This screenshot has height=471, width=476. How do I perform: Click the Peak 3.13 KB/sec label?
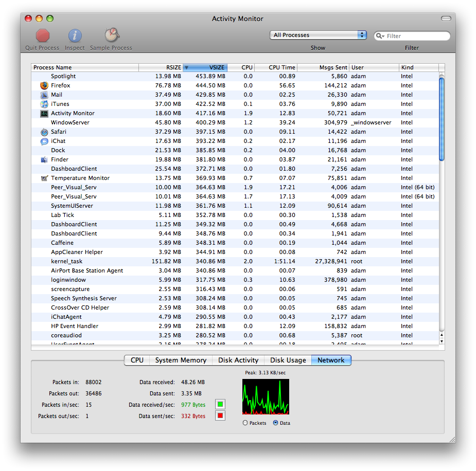(x=266, y=373)
